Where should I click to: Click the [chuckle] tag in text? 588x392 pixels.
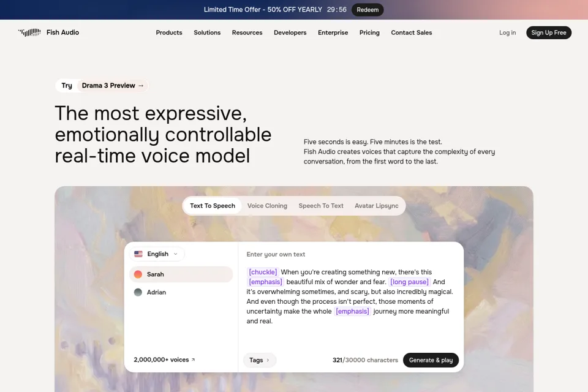[263, 272]
